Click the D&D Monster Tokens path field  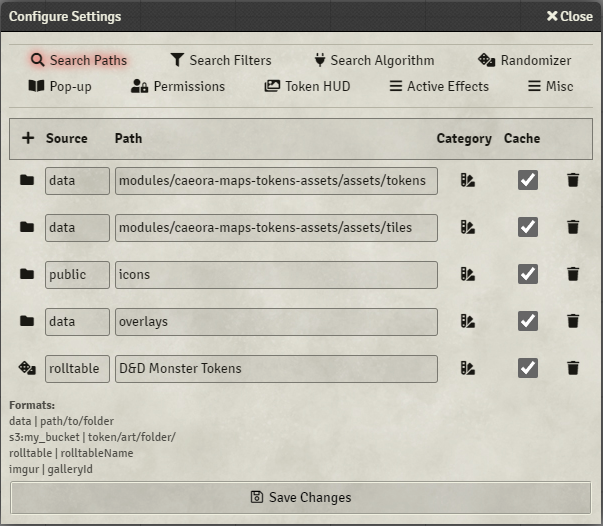click(276, 369)
